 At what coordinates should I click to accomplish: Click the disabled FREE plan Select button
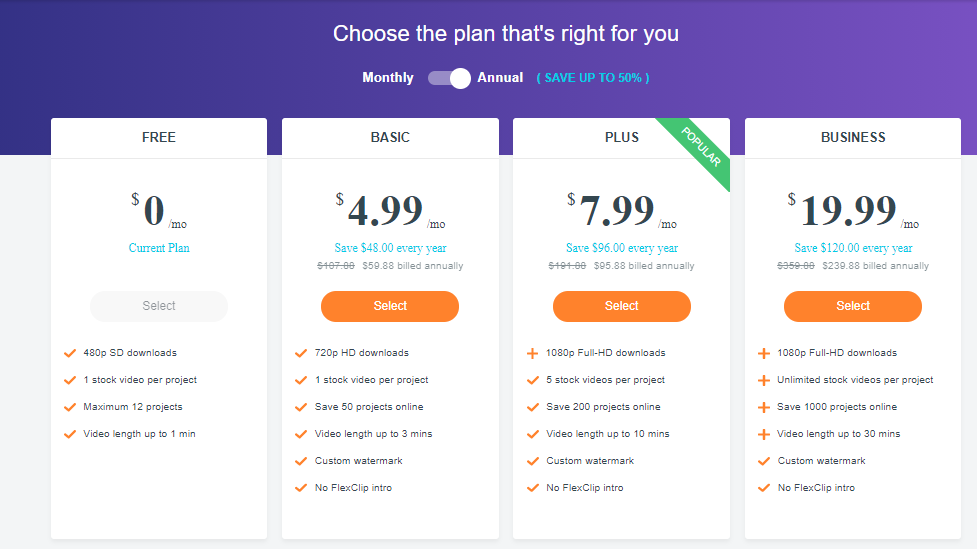159,306
